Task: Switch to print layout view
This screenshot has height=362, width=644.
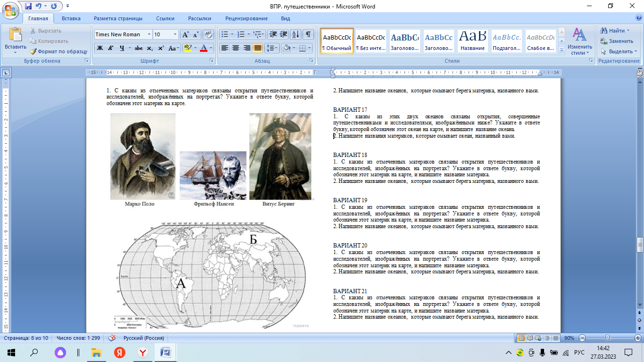Action: point(521,338)
